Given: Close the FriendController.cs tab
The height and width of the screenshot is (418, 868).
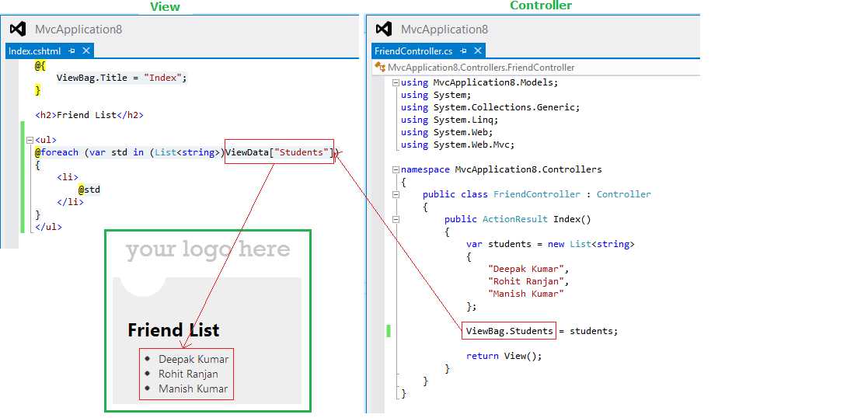Looking at the screenshot, I should [478, 51].
